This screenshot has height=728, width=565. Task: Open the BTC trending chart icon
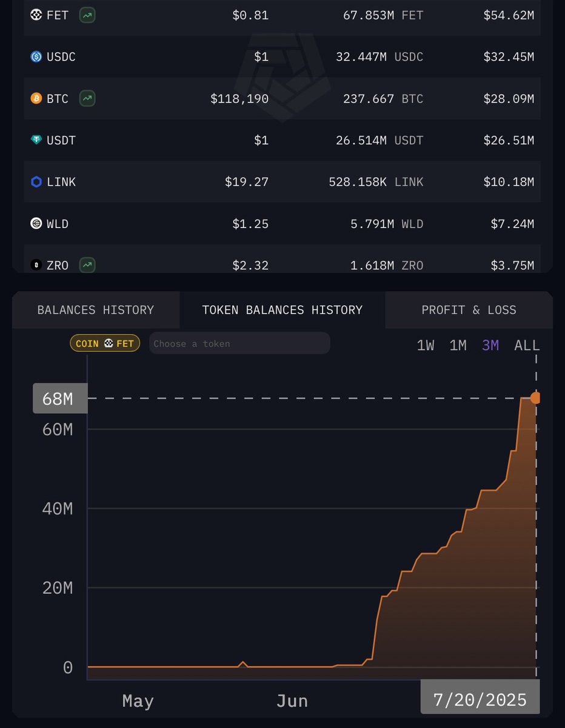87,98
